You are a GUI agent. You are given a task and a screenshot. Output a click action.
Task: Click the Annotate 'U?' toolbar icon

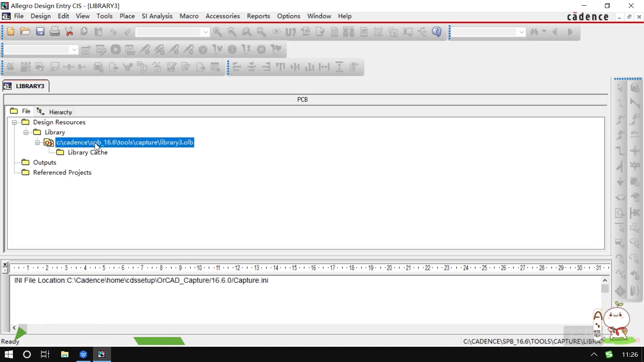pos(291,32)
